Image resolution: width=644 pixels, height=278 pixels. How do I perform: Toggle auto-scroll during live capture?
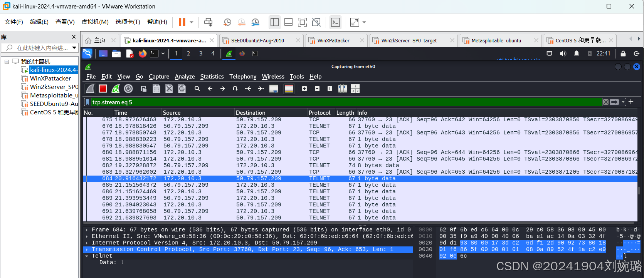274,89
